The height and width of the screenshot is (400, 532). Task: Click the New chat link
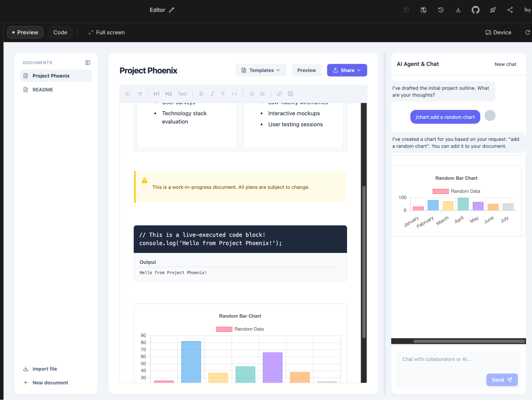pyautogui.click(x=505, y=64)
